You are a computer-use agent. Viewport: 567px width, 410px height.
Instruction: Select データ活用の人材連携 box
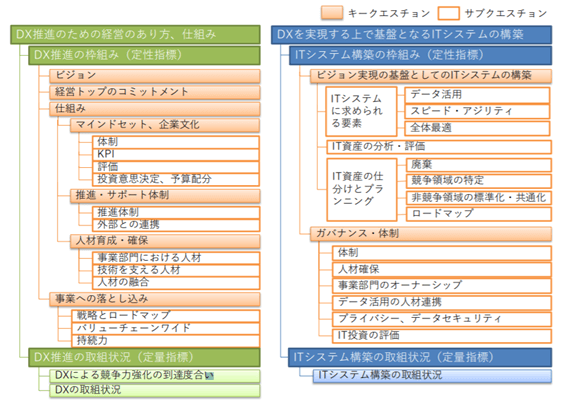[442, 302]
